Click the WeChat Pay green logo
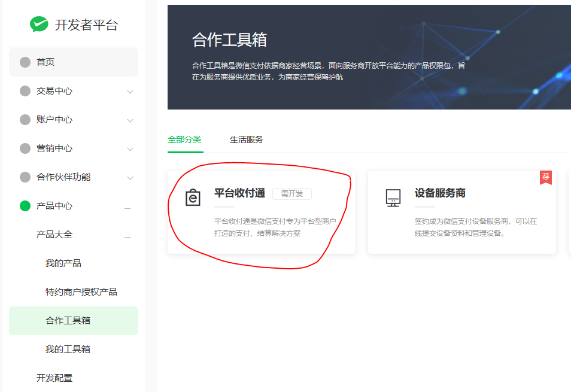 tap(39, 25)
